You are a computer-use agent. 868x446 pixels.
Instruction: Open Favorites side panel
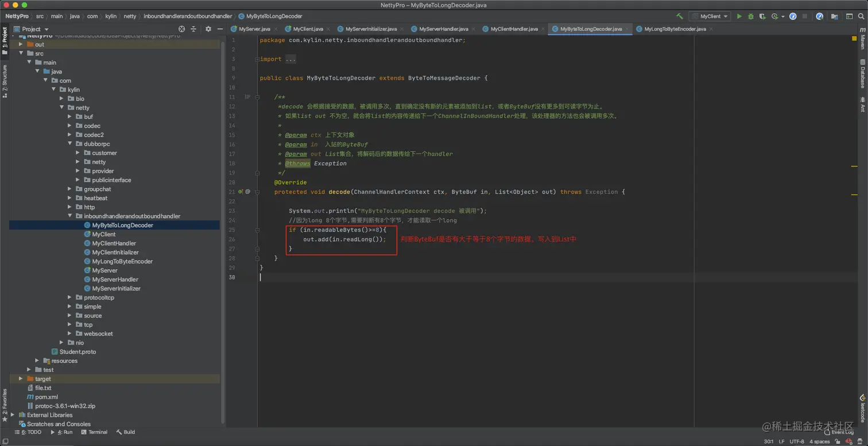pos(5,405)
